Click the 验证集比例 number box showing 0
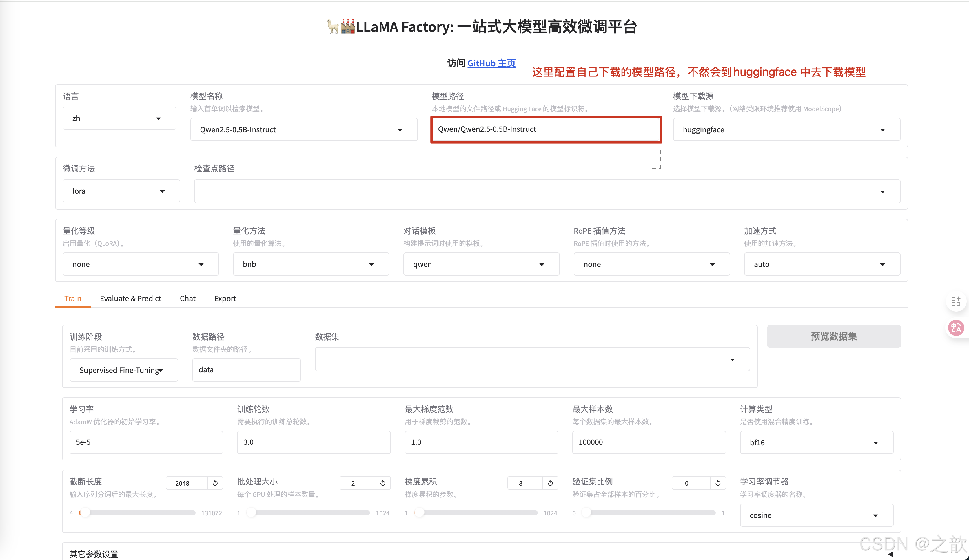This screenshot has width=969, height=560. (691, 483)
